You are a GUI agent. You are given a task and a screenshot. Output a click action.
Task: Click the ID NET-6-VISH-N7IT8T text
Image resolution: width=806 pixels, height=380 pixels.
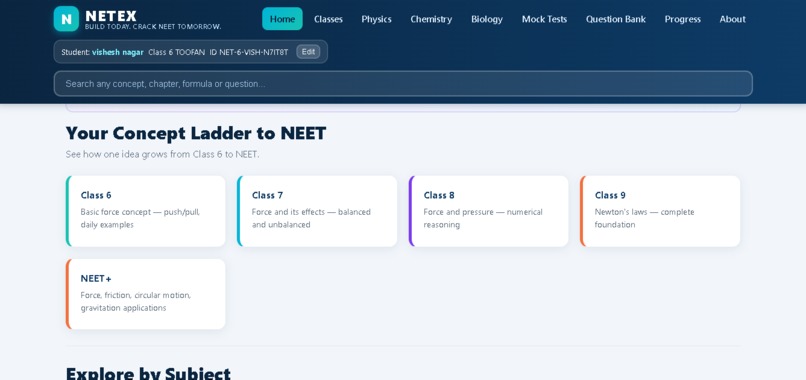click(x=249, y=52)
